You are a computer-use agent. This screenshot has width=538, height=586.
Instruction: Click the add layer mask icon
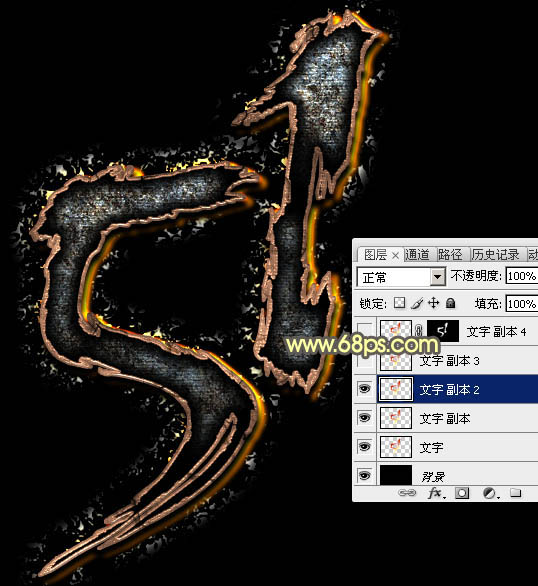[462, 493]
